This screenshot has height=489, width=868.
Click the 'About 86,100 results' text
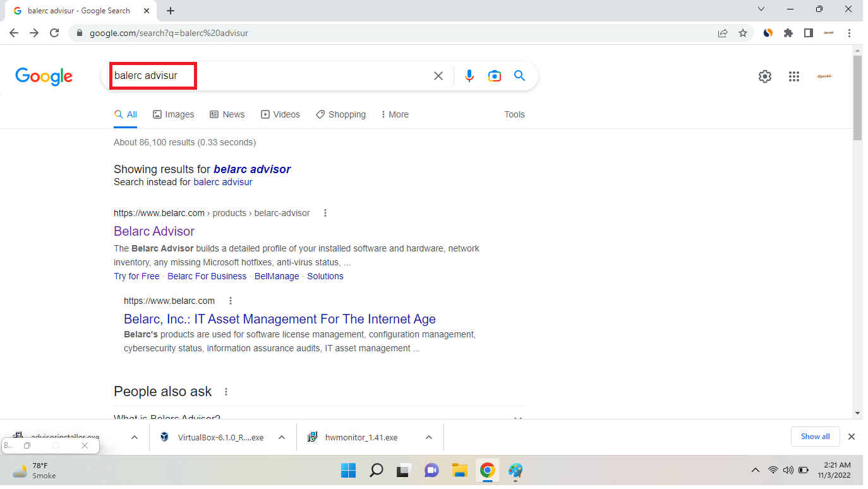click(184, 142)
